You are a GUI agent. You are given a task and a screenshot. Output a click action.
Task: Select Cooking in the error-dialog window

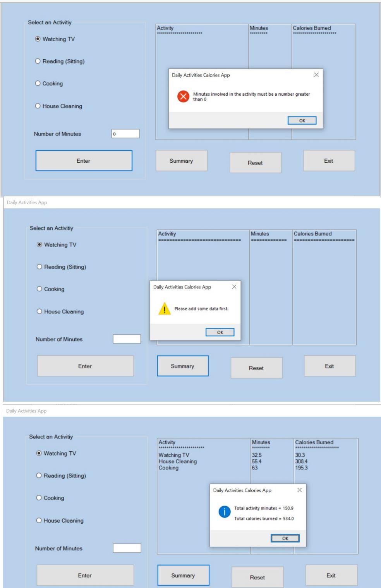point(49,83)
